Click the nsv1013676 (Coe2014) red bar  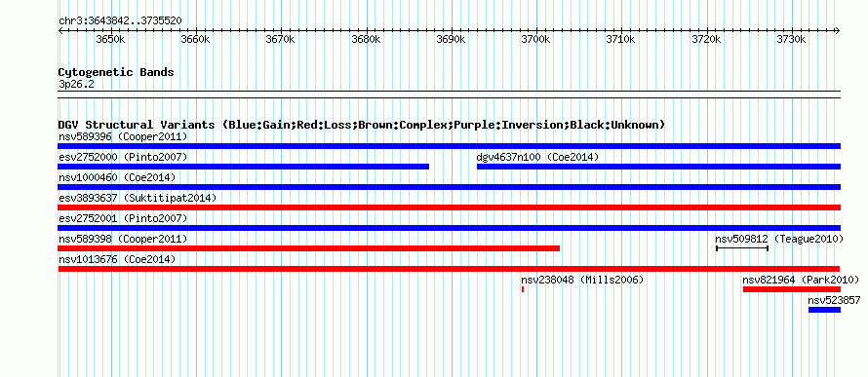449,269
